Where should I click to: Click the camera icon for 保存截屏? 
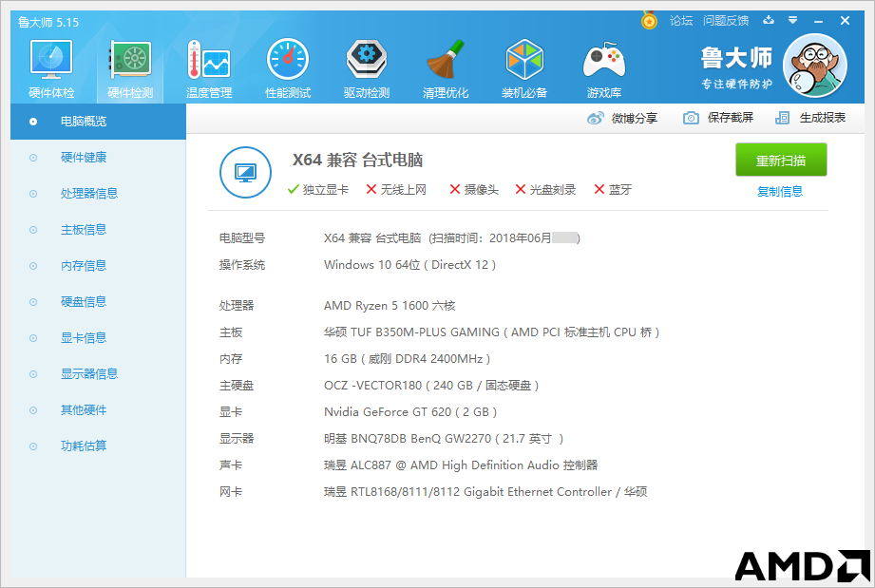691,119
